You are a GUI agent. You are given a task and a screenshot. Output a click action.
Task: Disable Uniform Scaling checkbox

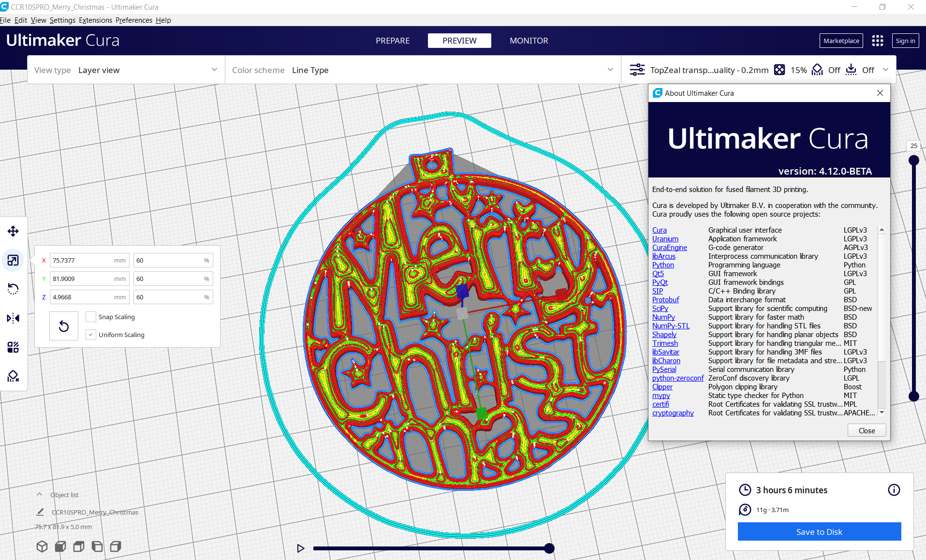(x=90, y=335)
